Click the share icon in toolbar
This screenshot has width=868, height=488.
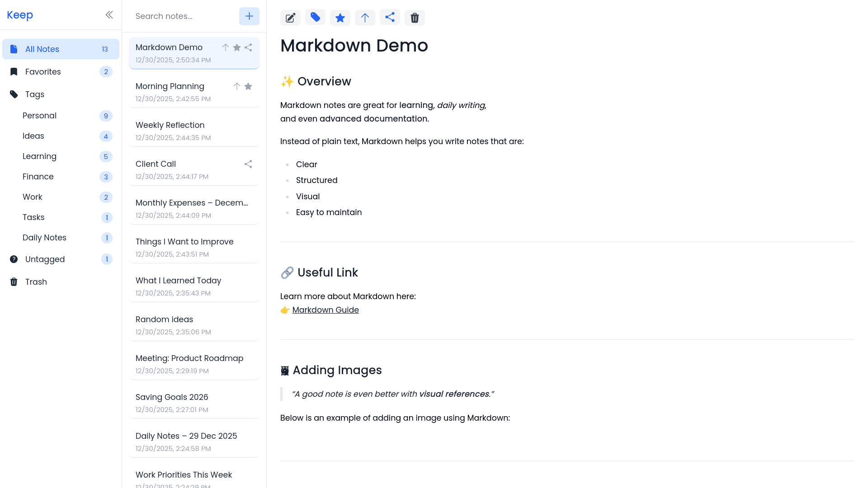point(390,18)
